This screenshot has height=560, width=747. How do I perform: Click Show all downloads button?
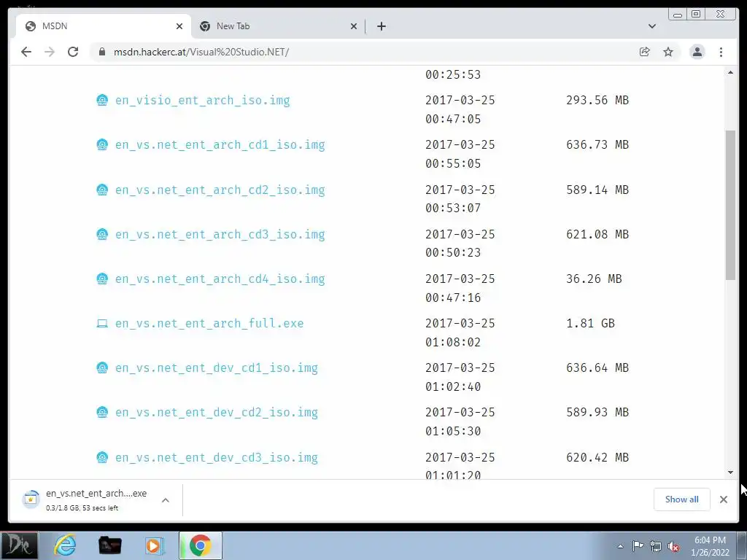point(682,499)
